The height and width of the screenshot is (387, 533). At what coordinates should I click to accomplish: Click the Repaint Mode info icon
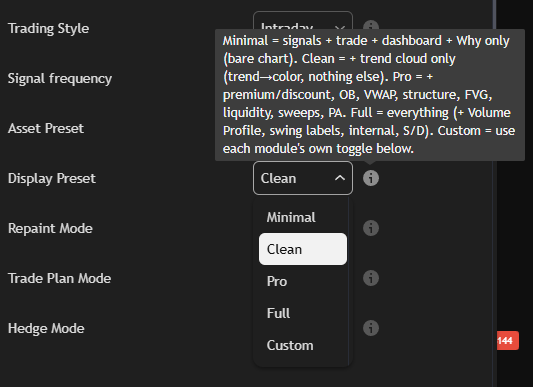(x=371, y=228)
